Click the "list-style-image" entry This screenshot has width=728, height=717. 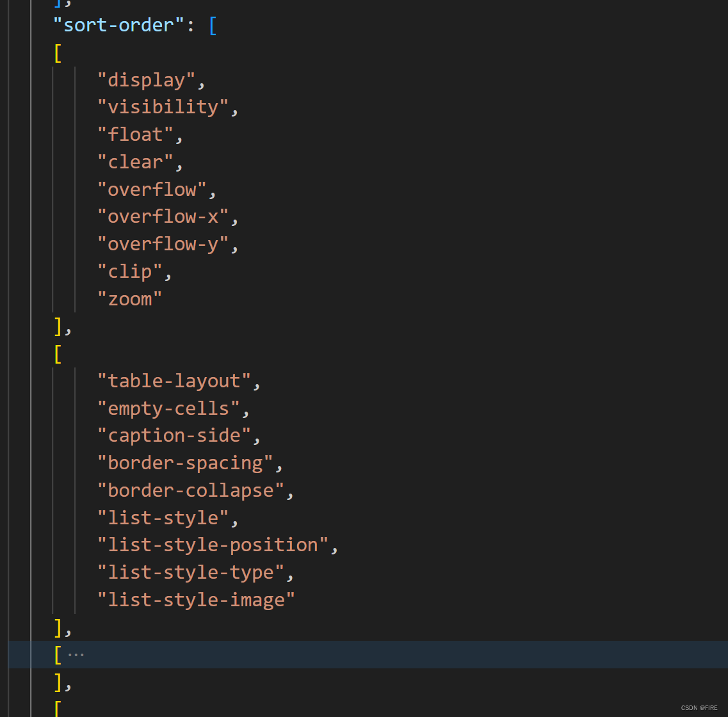[195, 600]
